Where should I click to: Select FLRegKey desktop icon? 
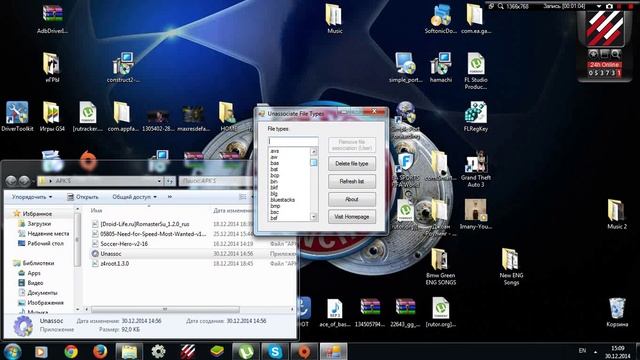pyautogui.click(x=476, y=117)
